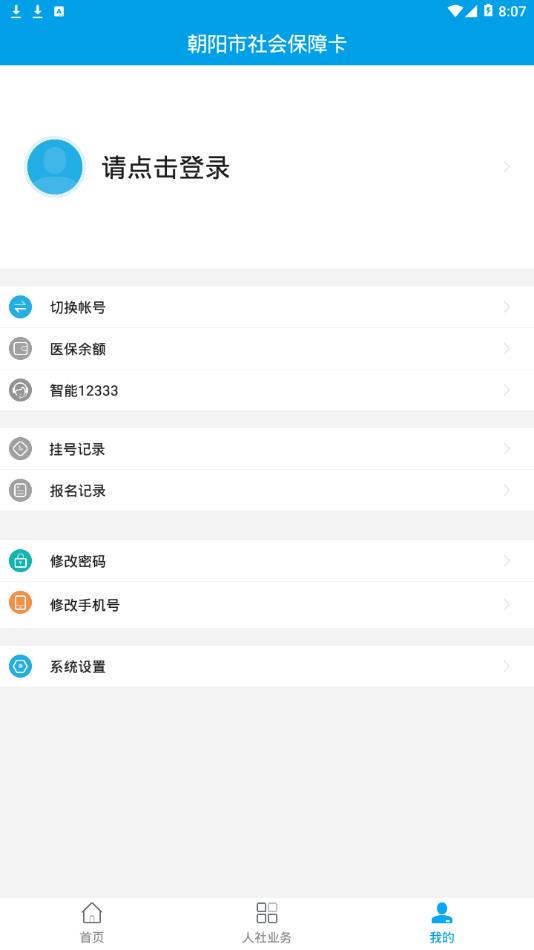Image resolution: width=534 pixels, height=950 pixels.
Task: Click the orange 修改手机号 phone icon
Action: tap(20, 603)
